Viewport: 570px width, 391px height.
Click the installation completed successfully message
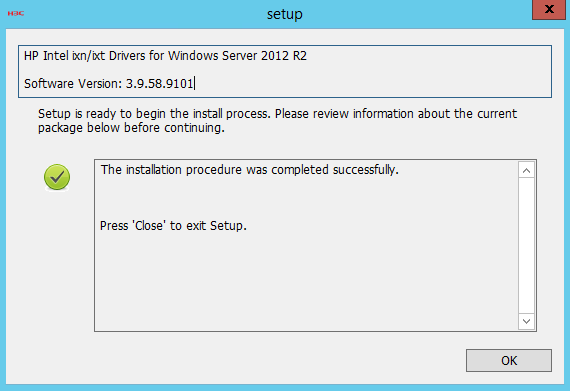[250, 170]
